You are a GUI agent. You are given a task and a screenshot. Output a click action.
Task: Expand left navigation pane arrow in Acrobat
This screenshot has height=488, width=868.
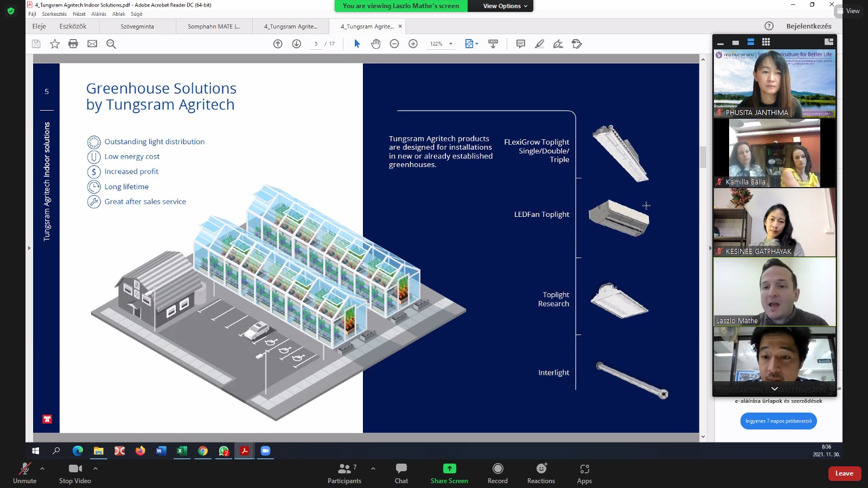[29, 248]
